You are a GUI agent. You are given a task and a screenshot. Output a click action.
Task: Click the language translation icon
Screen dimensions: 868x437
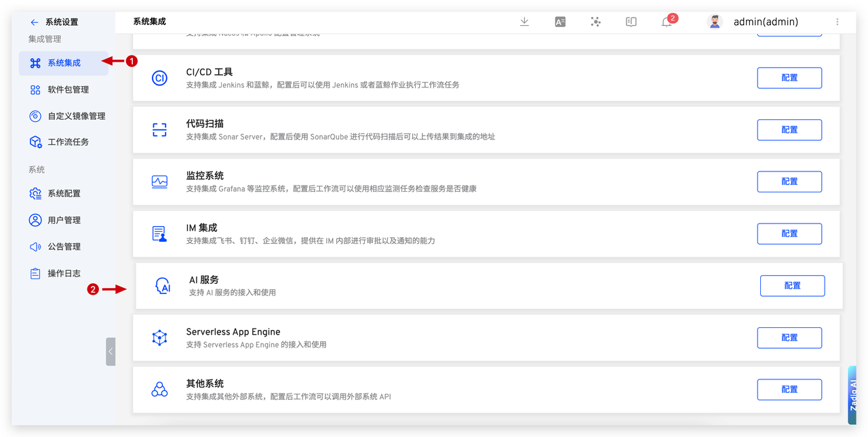tap(560, 22)
